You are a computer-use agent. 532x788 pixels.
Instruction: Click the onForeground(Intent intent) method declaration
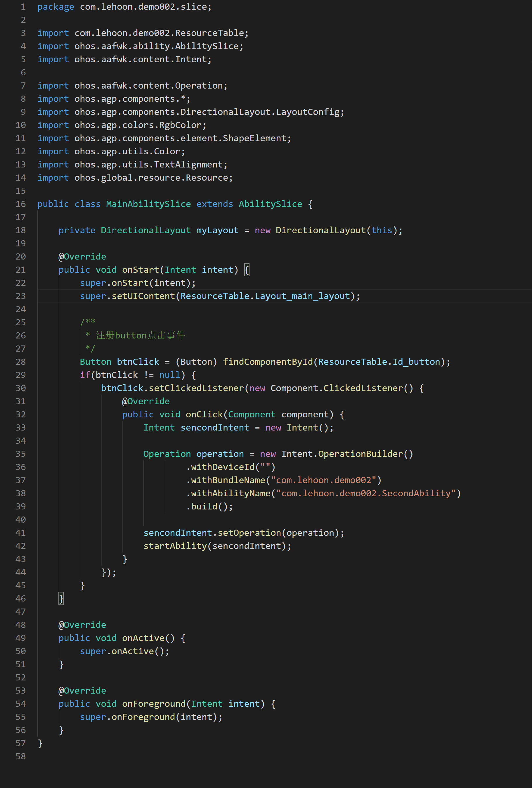[167, 704]
